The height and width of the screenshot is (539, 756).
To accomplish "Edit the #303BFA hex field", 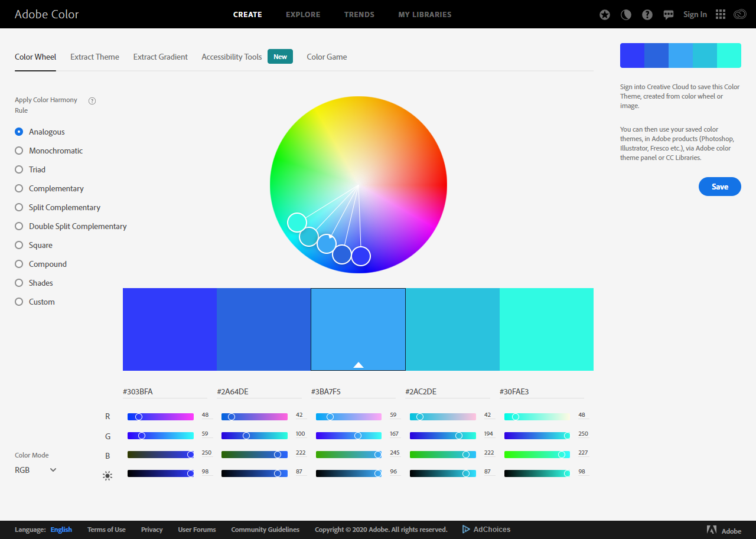I will coord(165,392).
